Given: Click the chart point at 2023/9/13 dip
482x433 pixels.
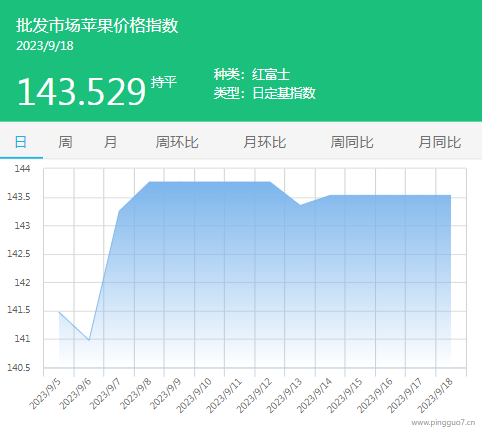Looking at the screenshot, I should pyautogui.click(x=300, y=205).
